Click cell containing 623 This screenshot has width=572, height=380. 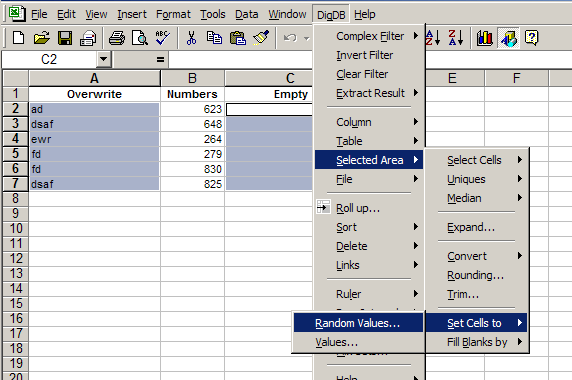192,109
